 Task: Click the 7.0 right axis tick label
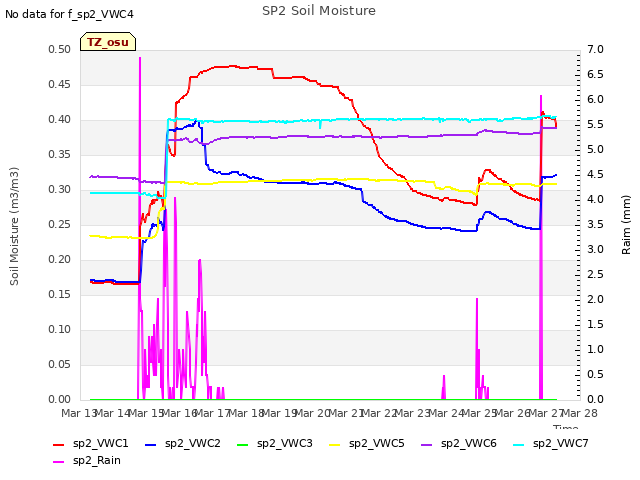tap(595, 49)
